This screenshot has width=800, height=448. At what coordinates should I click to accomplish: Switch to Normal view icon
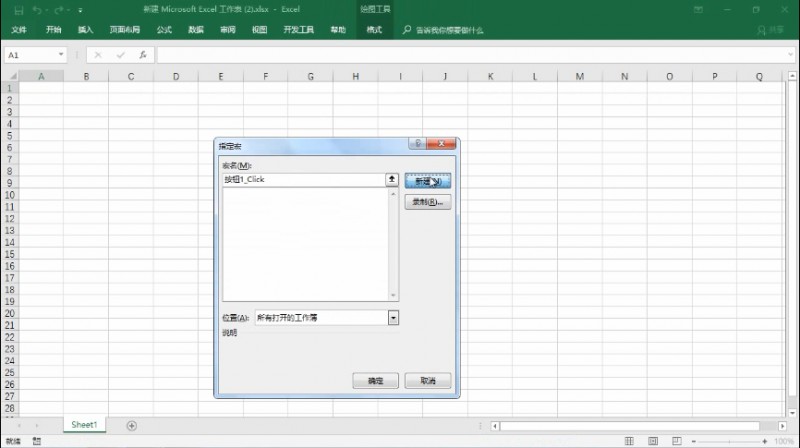tap(629, 441)
